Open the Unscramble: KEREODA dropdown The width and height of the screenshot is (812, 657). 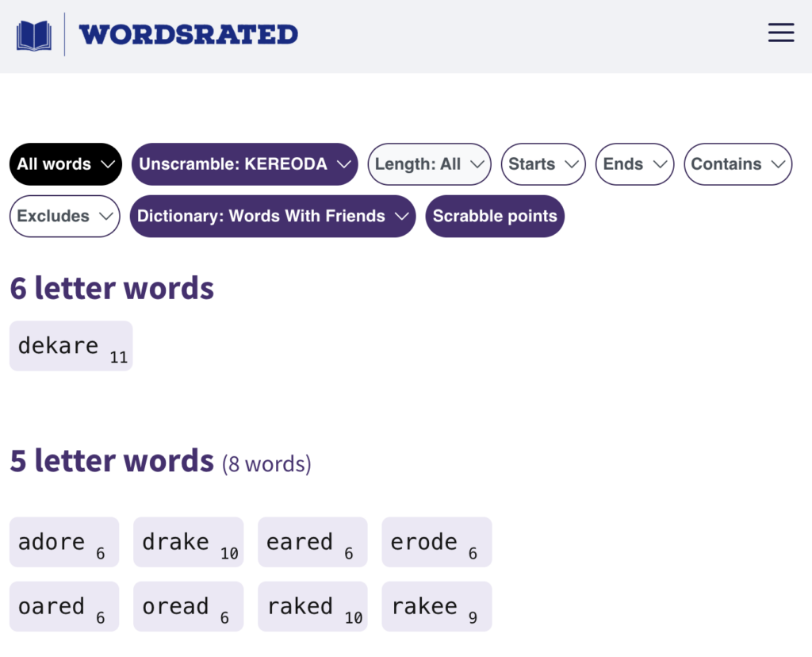point(244,164)
